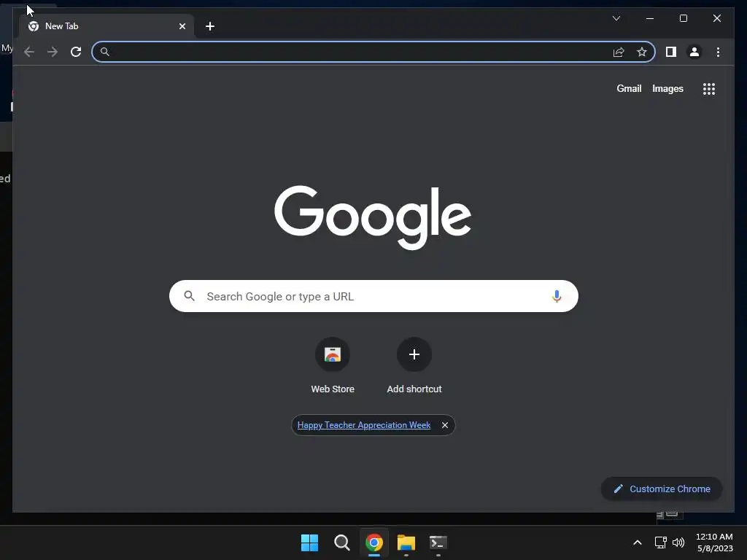Open the Terminal taskbar icon

point(438,542)
